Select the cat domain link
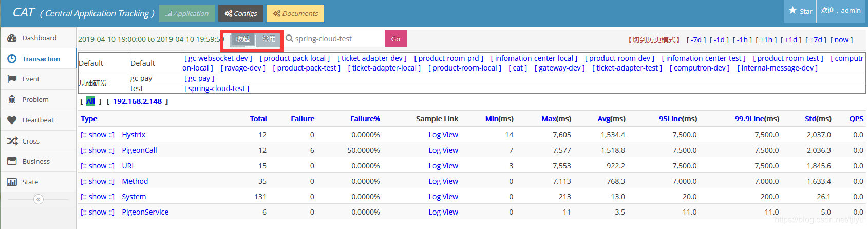 pyautogui.click(x=518, y=68)
